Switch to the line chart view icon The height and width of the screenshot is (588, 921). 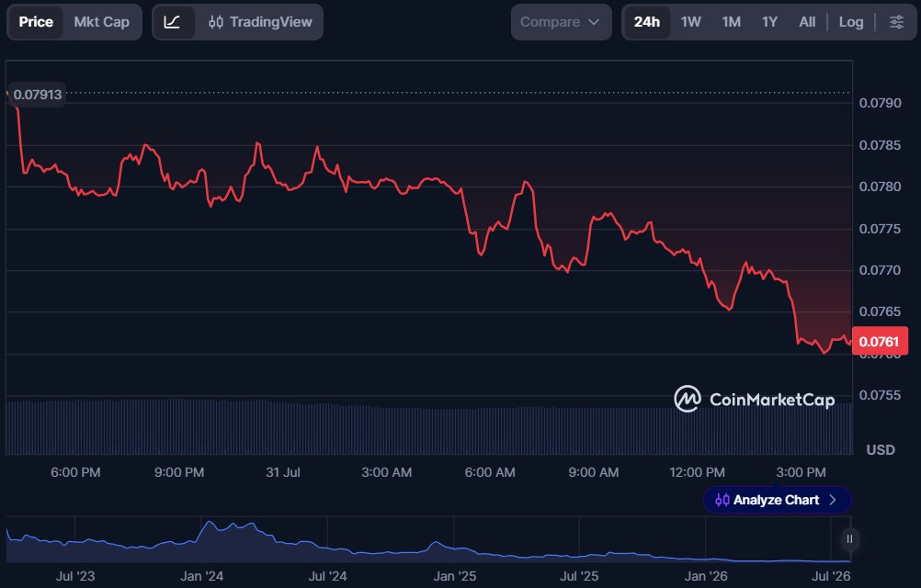pos(172,22)
